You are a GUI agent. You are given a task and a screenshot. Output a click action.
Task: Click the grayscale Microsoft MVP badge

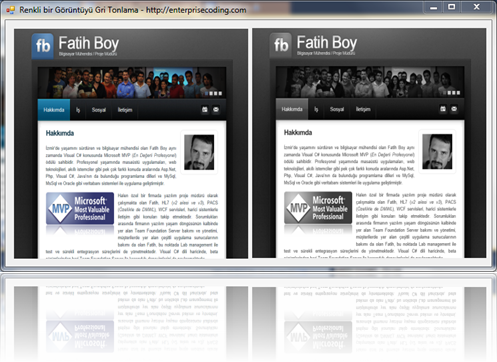click(x=318, y=207)
